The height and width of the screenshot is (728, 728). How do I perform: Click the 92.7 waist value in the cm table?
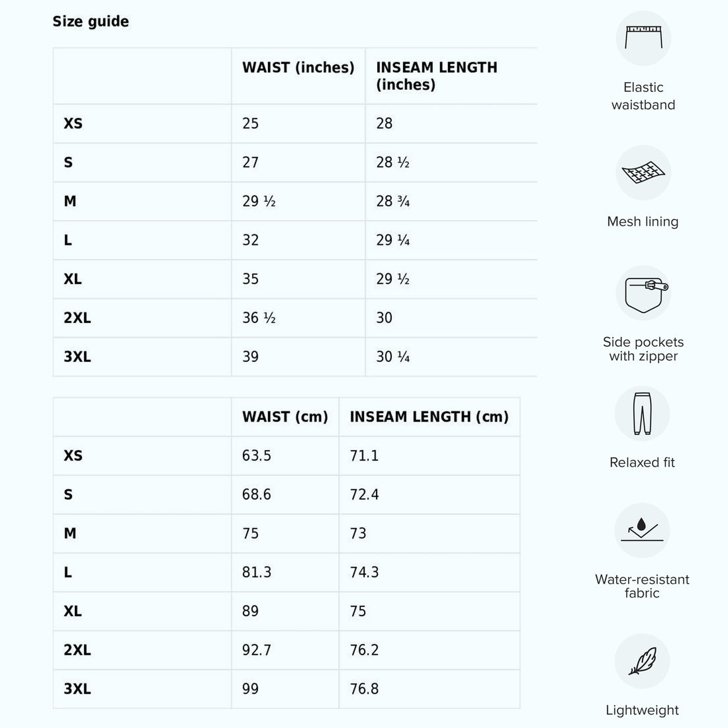(x=257, y=650)
